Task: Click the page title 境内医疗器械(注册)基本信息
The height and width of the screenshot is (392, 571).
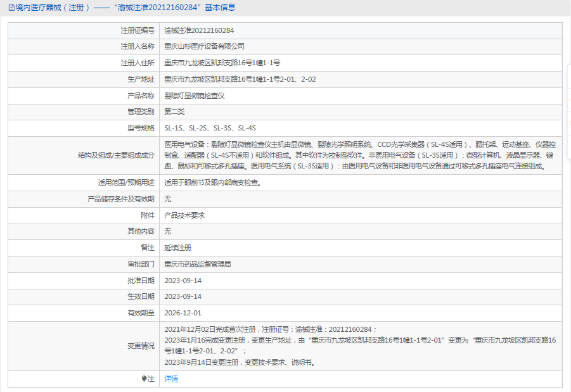Action: click(125, 7)
